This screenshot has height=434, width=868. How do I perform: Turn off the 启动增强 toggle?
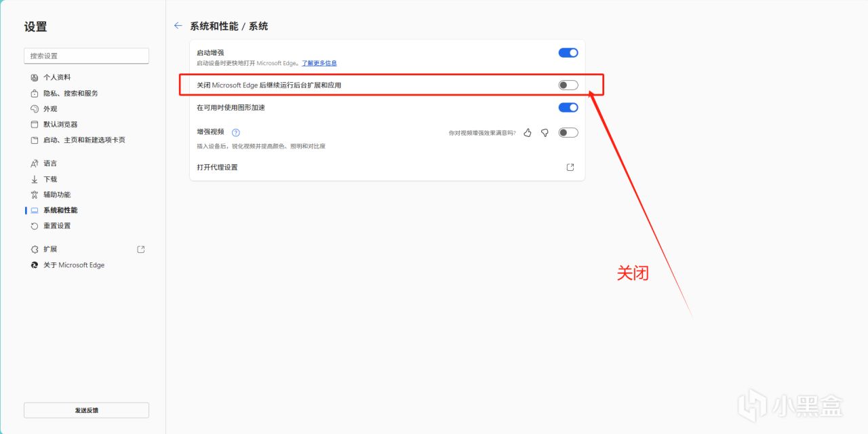click(568, 52)
